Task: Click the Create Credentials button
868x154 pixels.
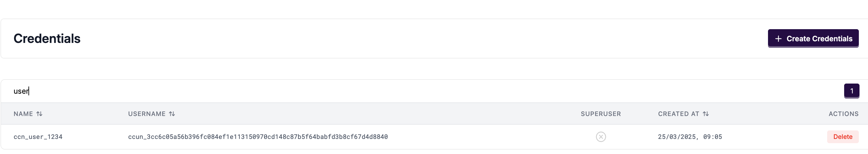Action: tap(813, 39)
